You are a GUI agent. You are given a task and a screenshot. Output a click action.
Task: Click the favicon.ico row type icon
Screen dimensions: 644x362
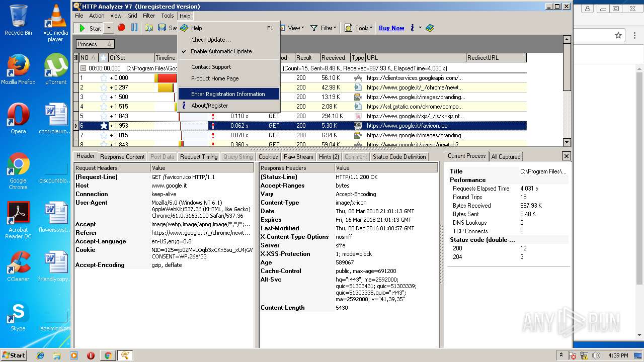tap(358, 126)
